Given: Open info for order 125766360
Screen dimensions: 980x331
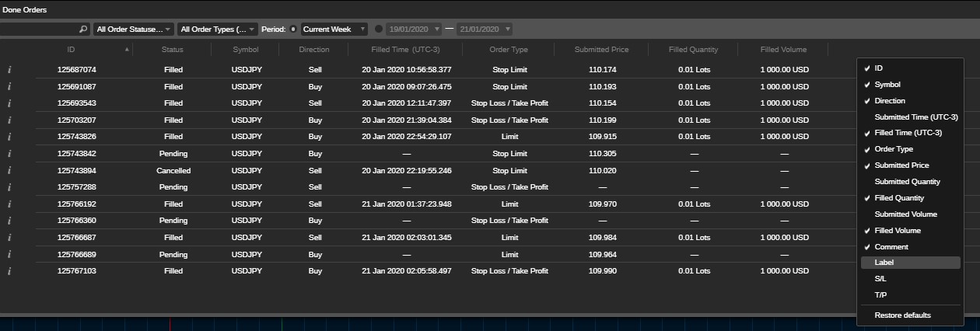Looking at the screenshot, I should [x=9, y=221].
